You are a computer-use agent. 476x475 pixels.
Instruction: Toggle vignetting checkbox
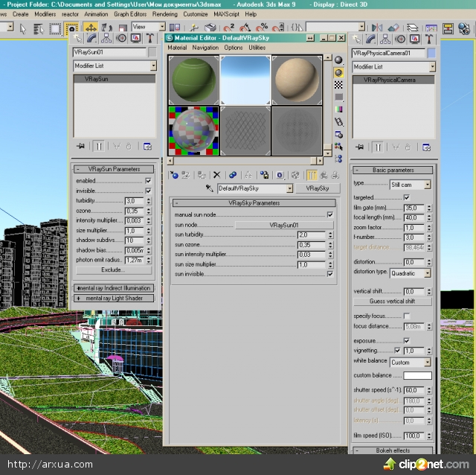pos(397,351)
